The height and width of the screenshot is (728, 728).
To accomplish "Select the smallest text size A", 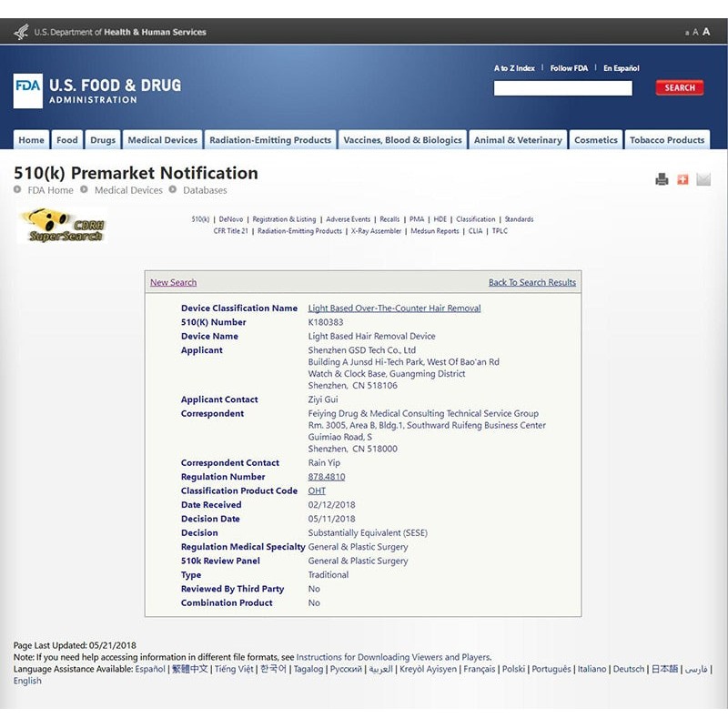I will (687, 33).
